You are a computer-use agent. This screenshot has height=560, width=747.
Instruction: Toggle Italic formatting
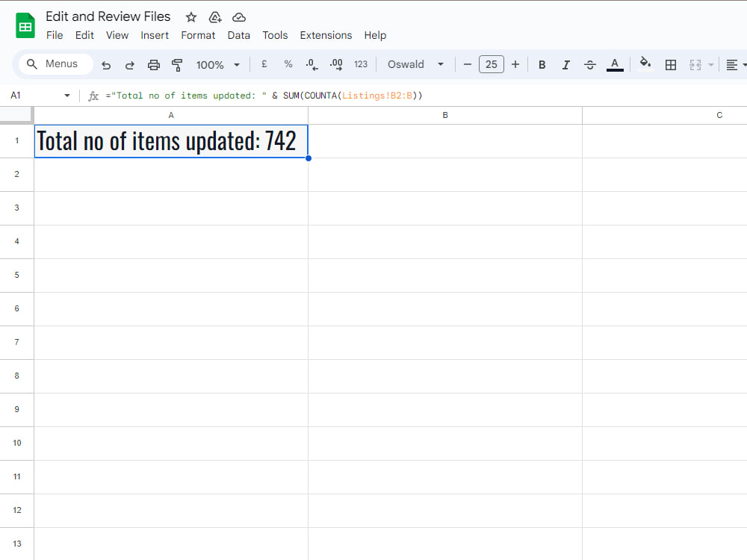pos(565,65)
